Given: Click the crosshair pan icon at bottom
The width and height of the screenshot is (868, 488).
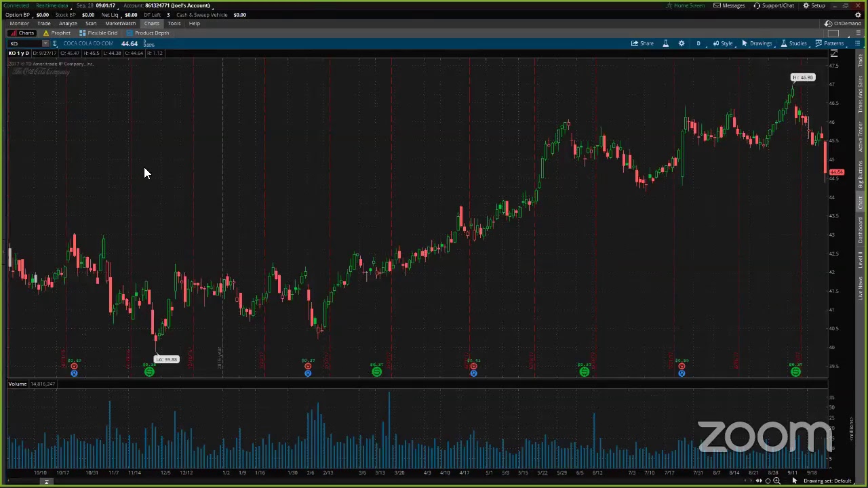Looking at the screenshot, I should 768,481.
